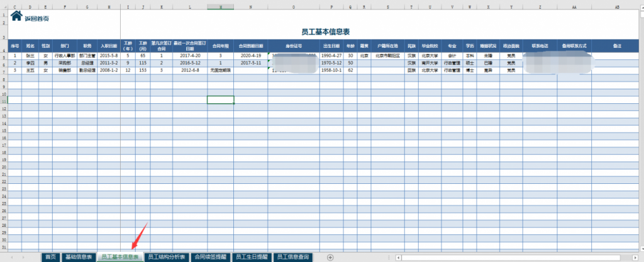644x262 pixels.
Task: Select the cell containing 张三
Action: [x=30, y=56]
